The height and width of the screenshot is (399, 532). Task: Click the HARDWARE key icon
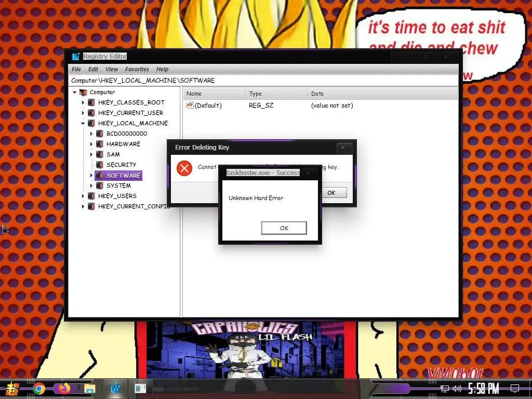tap(100, 144)
